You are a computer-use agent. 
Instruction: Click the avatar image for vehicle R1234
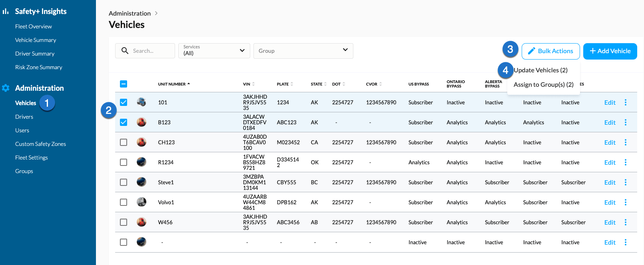tap(142, 162)
